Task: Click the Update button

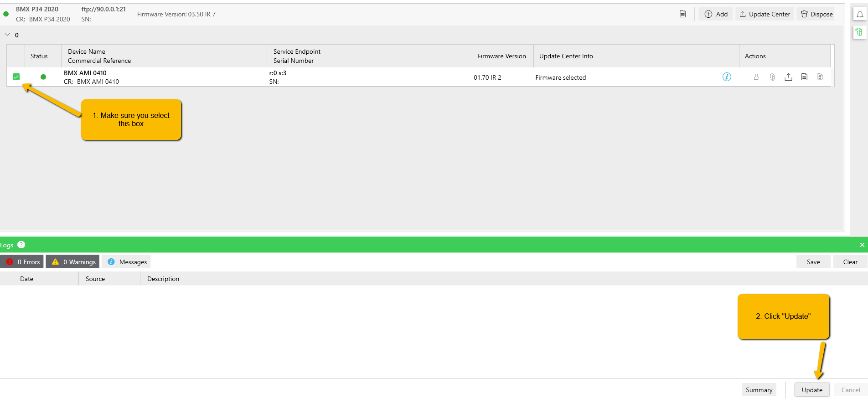Action: (812, 390)
